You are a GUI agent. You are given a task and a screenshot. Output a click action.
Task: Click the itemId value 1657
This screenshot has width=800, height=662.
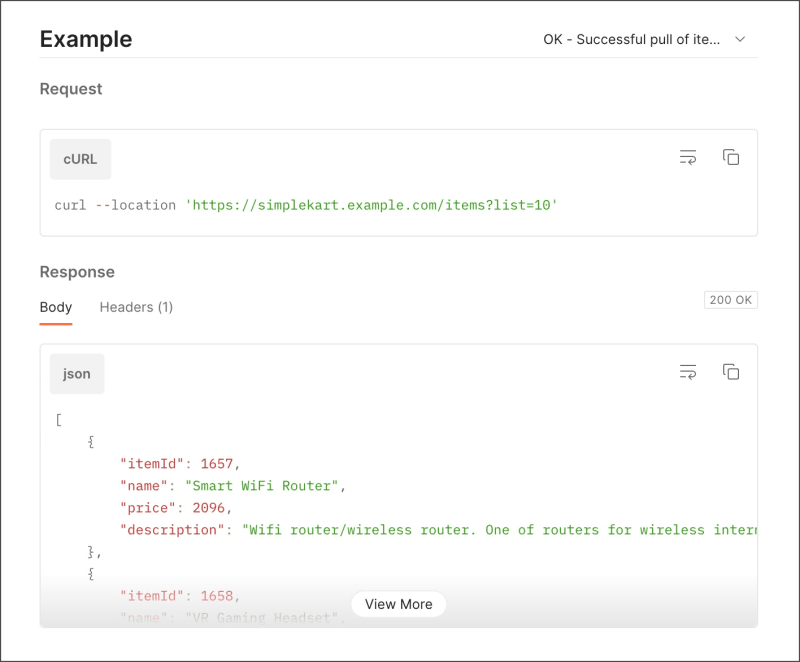coord(216,464)
